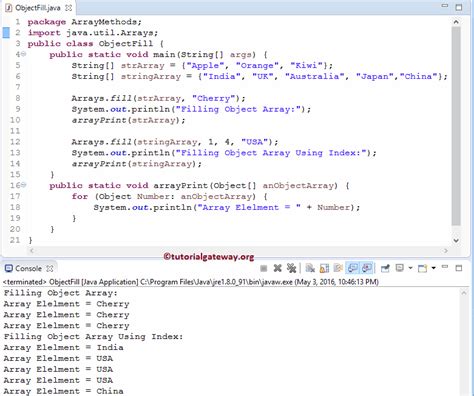Click the "Cherry" string on line 8
The width and height of the screenshot is (474, 396).
pos(214,98)
